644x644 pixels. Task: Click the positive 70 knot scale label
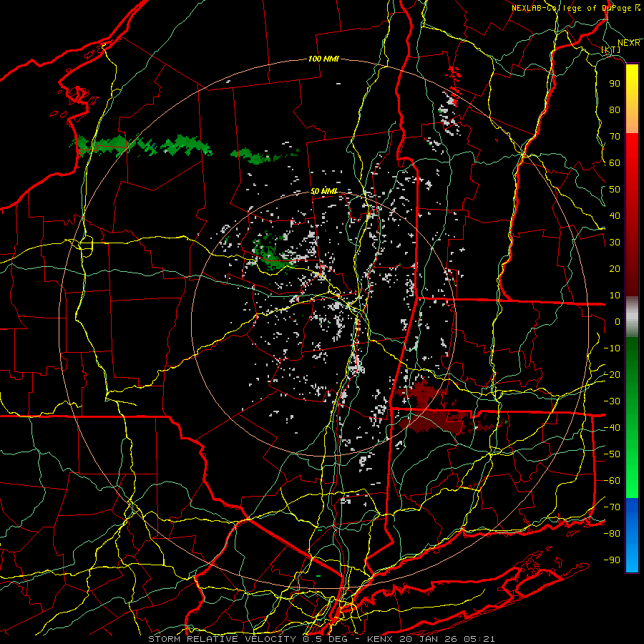coord(615,137)
